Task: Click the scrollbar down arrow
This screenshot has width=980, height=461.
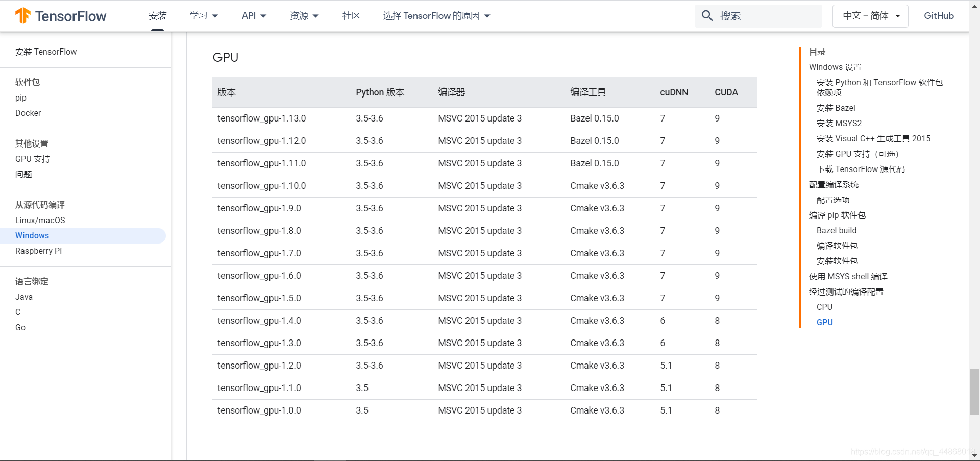Action: pyautogui.click(x=974, y=455)
